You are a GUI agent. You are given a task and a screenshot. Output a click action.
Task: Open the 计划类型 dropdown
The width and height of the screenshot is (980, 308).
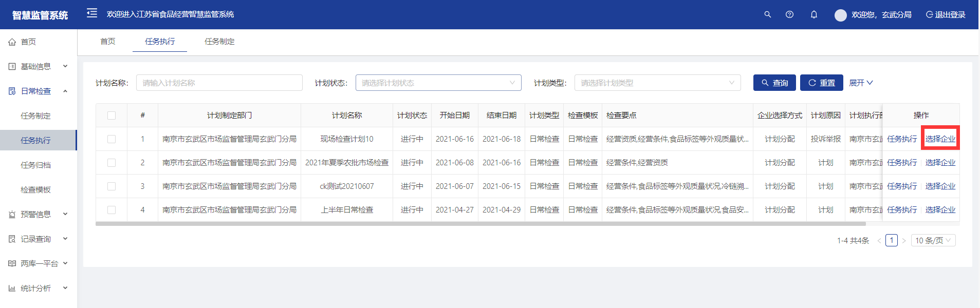(x=657, y=83)
